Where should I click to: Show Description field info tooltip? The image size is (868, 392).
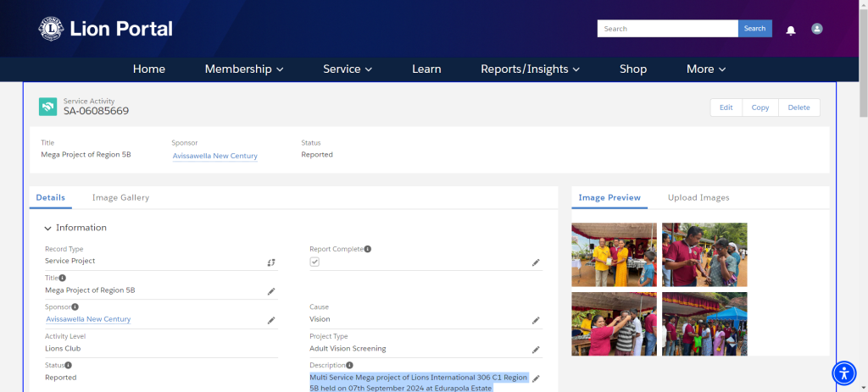click(x=349, y=365)
